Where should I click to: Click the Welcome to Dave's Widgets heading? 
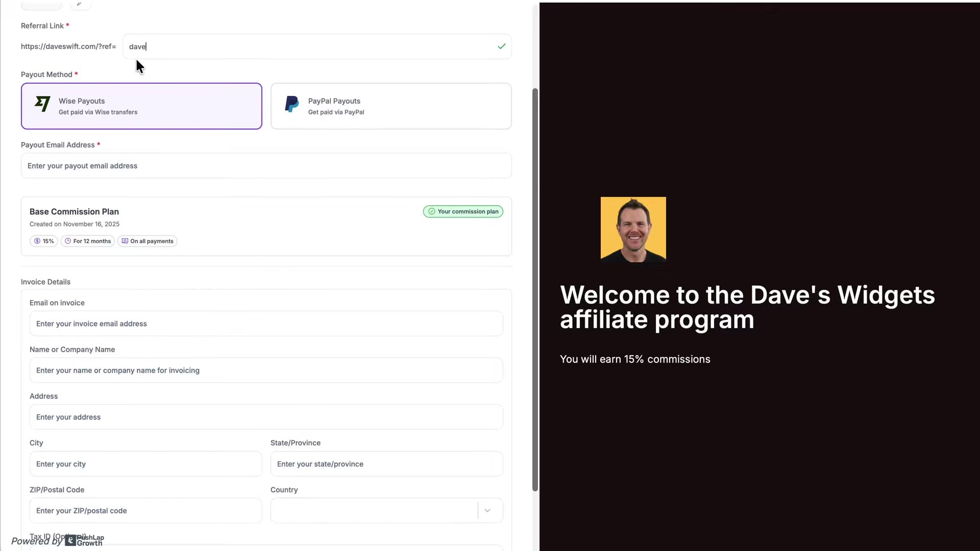tap(747, 308)
